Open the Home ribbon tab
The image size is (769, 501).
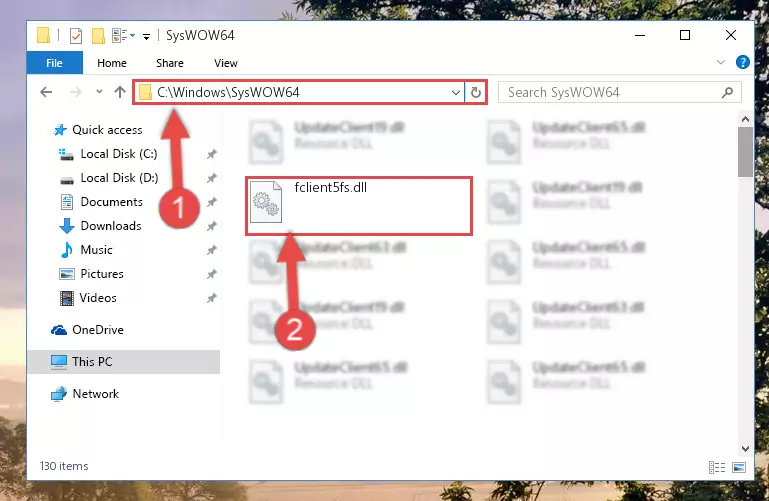pyautogui.click(x=112, y=63)
